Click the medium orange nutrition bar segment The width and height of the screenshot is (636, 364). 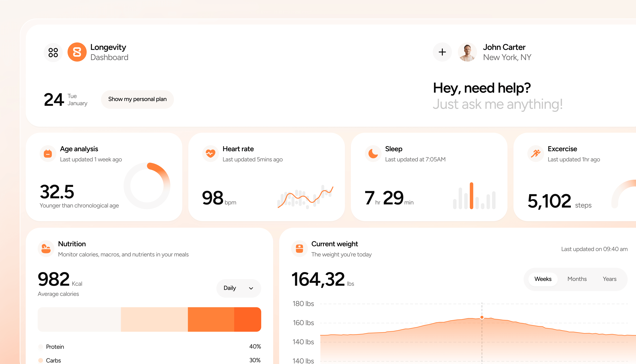click(x=211, y=319)
